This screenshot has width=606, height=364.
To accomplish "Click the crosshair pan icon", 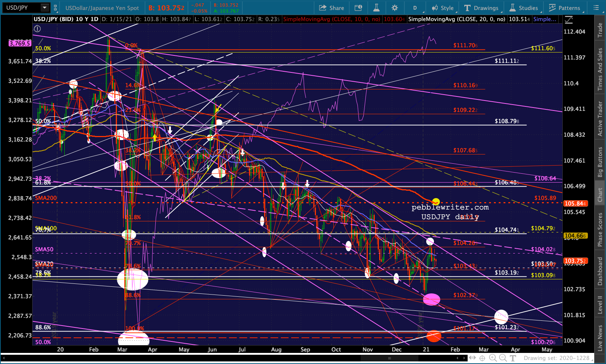I will pos(482,358).
